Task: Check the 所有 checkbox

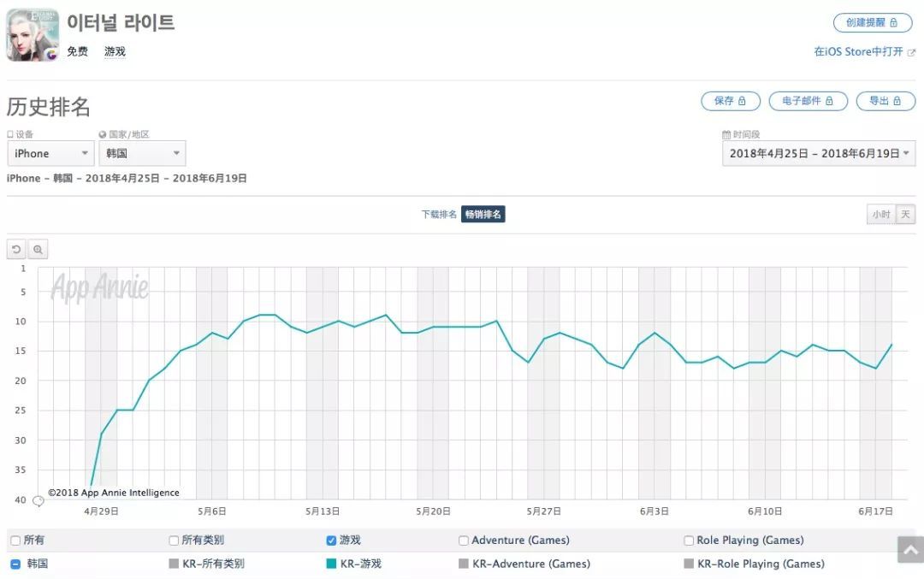Action: tap(15, 541)
